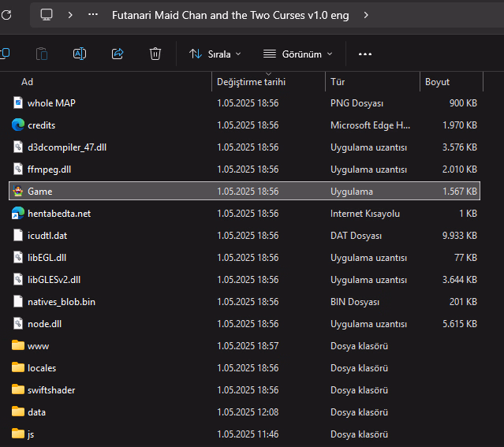504x447 pixels.
Task: Select the d3dcompiler_47.dll file icon
Action: pyautogui.click(x=18, y=147)
